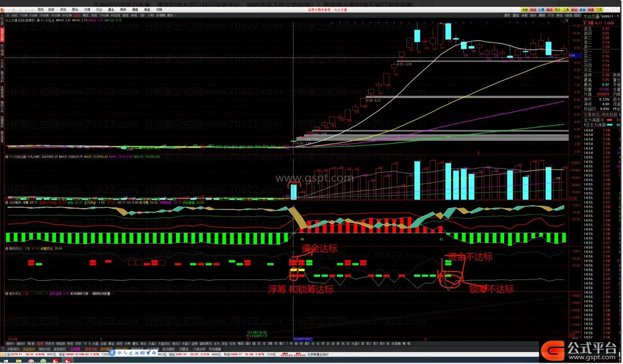Expand the 更多 periods list
The height and width of the screenshot is (364, 623).
coord(171,15)
